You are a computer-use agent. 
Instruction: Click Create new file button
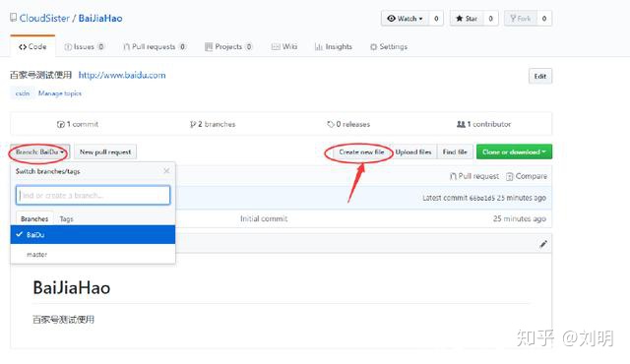361,152
